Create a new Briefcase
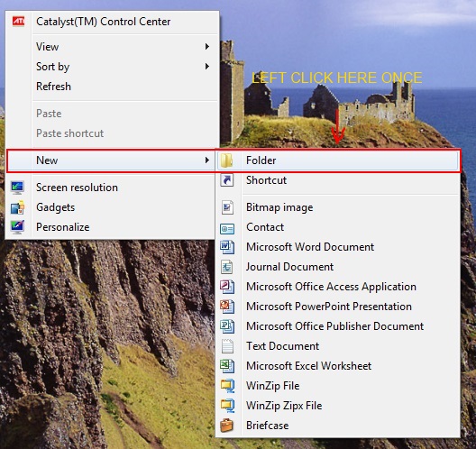The width and height of the screenshot is (476, 449). [337, 426]
